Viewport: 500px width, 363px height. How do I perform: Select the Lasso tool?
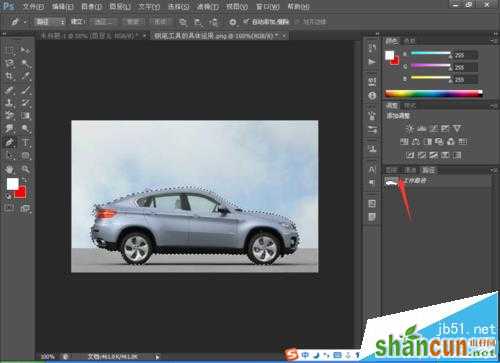(9, 63)
